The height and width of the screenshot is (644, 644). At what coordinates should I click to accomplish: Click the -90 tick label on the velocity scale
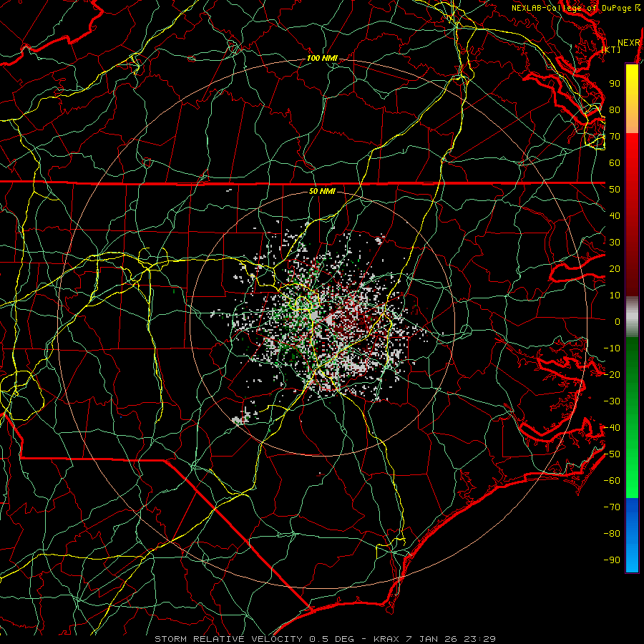(612, 560)
